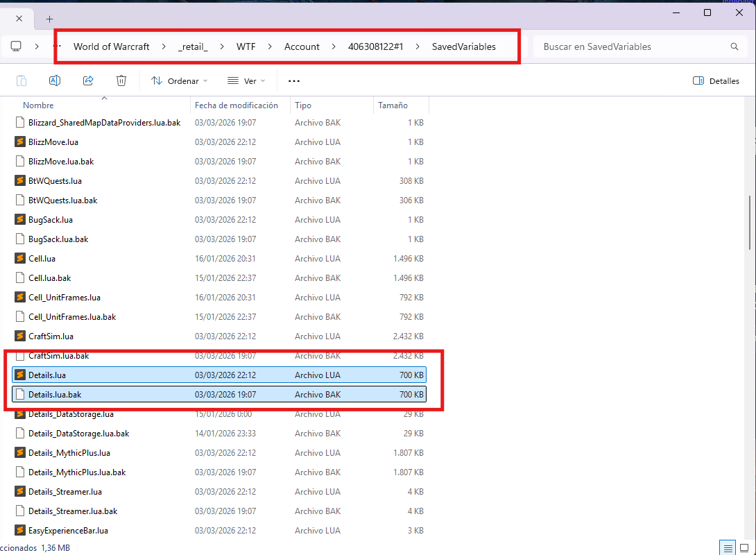Select Blizzard_SharedMapDataProviders.lua.bak file
Screen dimensions: 756x555
105,123
